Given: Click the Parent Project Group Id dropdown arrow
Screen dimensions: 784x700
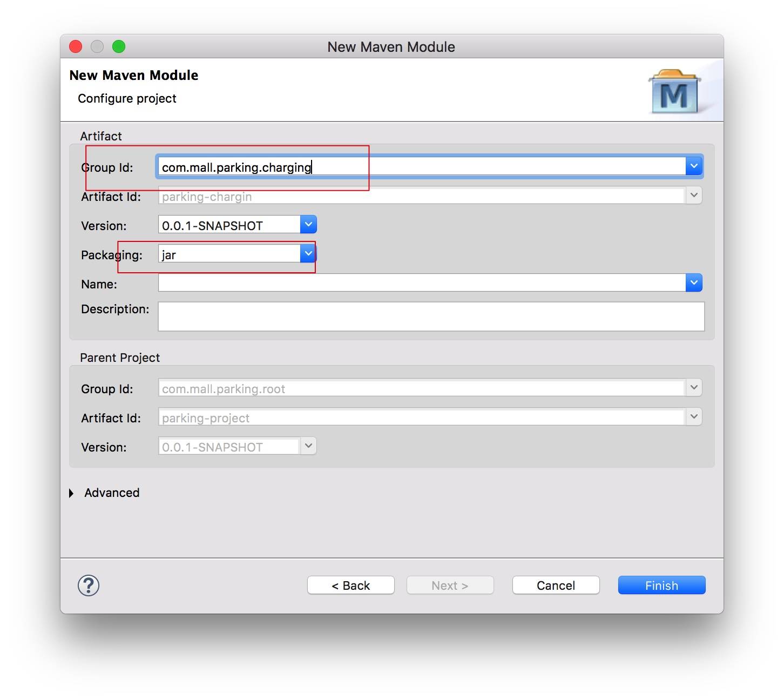Looking at the screenshot, I should [694, 388].
